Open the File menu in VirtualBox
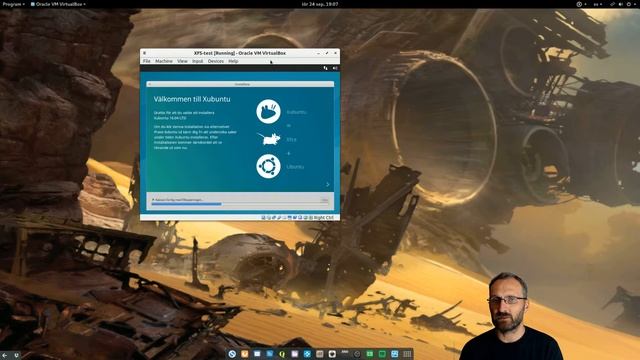The image size is (640, 360). coord(147,61)
